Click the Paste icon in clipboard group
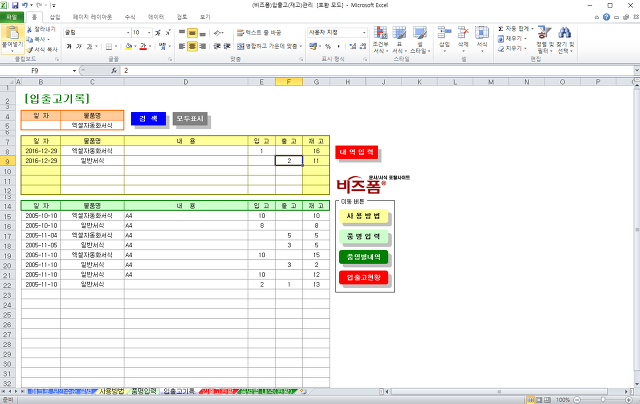The width and height of the screenshot is (640, 404). click(x=12, y=33)
